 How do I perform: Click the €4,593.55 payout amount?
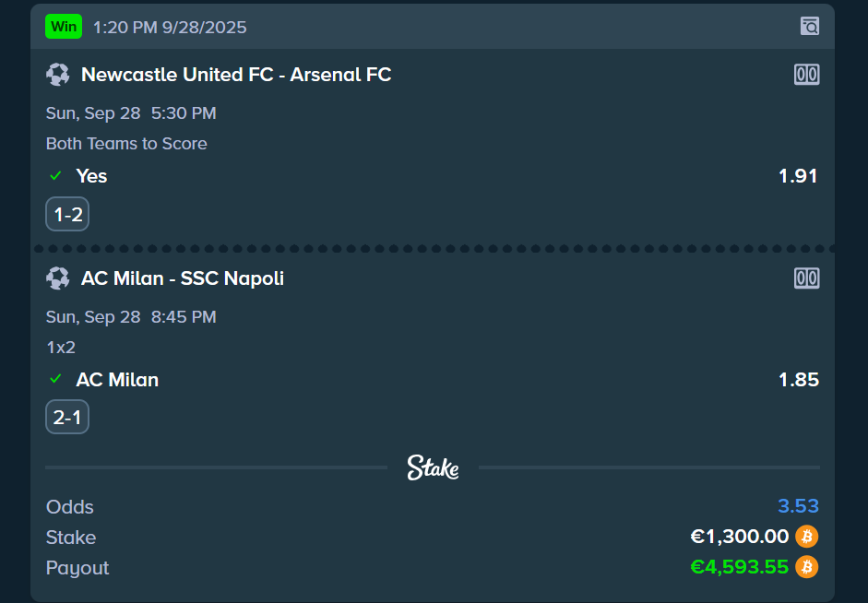[x=739, y=567]
